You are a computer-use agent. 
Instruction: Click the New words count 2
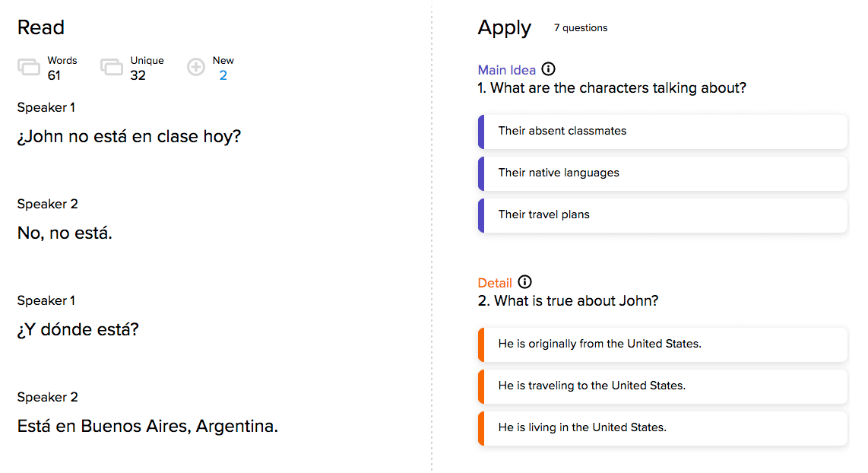click(223, 75)
